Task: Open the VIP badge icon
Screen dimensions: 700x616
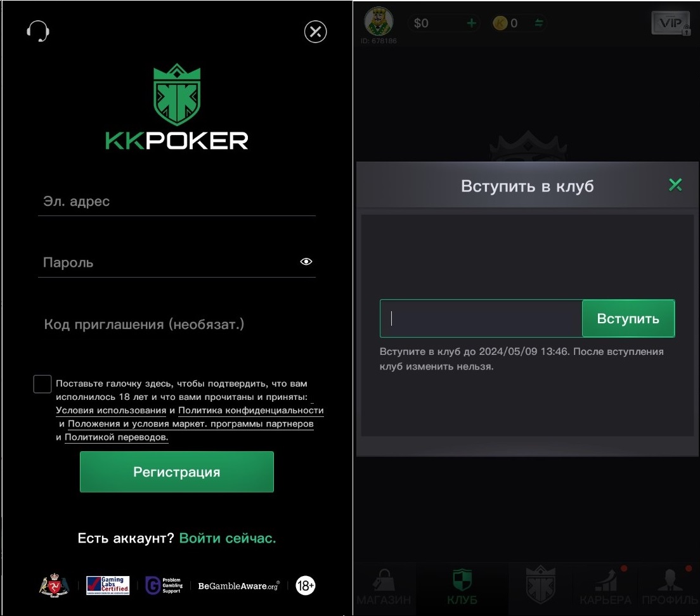Action: (671, 23)
